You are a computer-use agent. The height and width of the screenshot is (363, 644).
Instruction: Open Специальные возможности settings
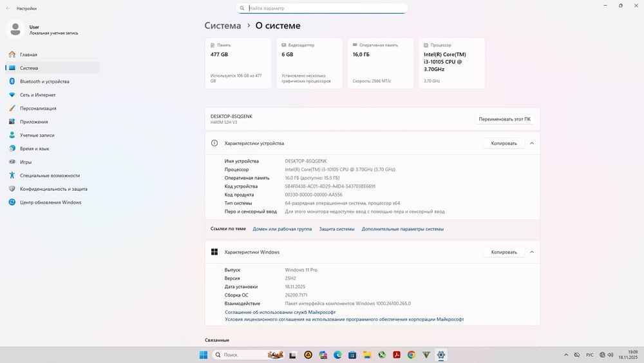52,175
